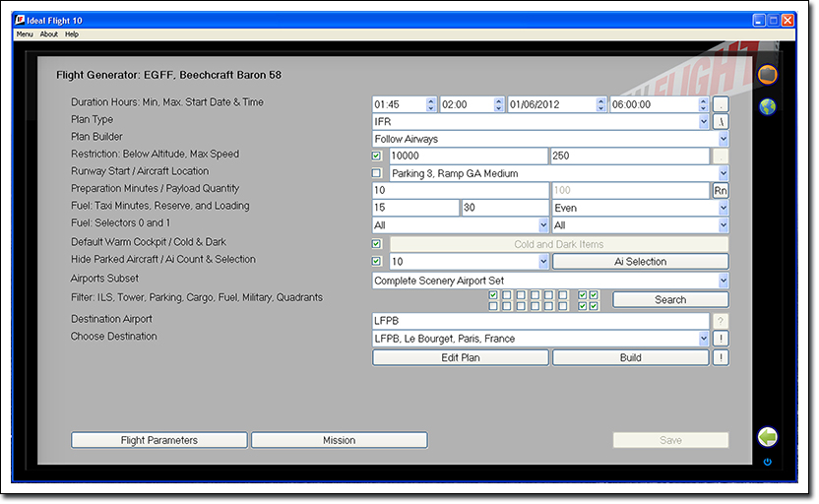Toggle Default Warm Cockpit checkbox
819x504 pixels.
[x=377, y=244]
